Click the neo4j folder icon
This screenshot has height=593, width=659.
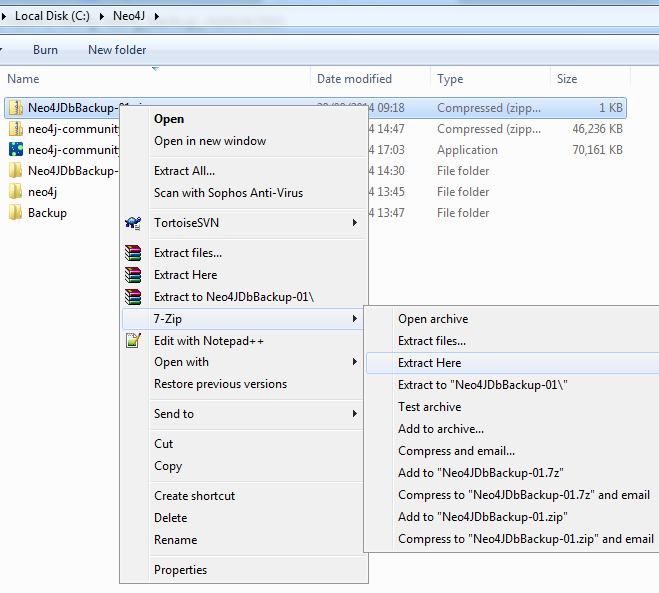(x=16, y=192)
